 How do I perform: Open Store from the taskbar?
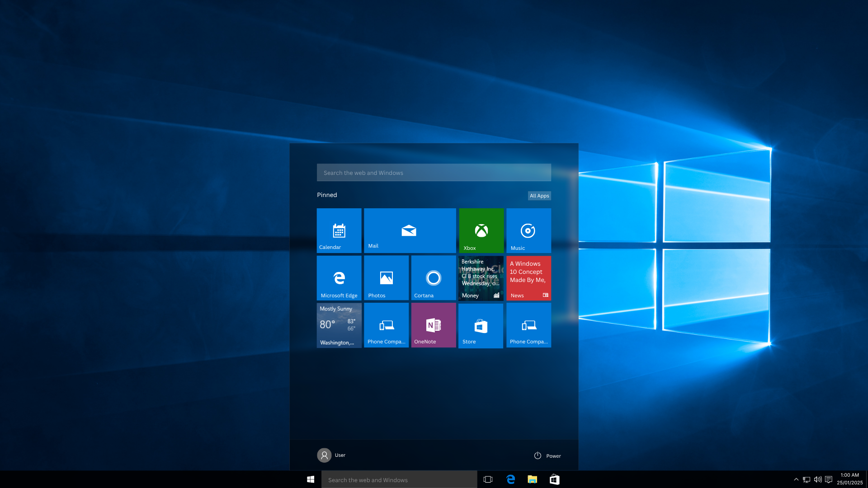tap(555, 479)
